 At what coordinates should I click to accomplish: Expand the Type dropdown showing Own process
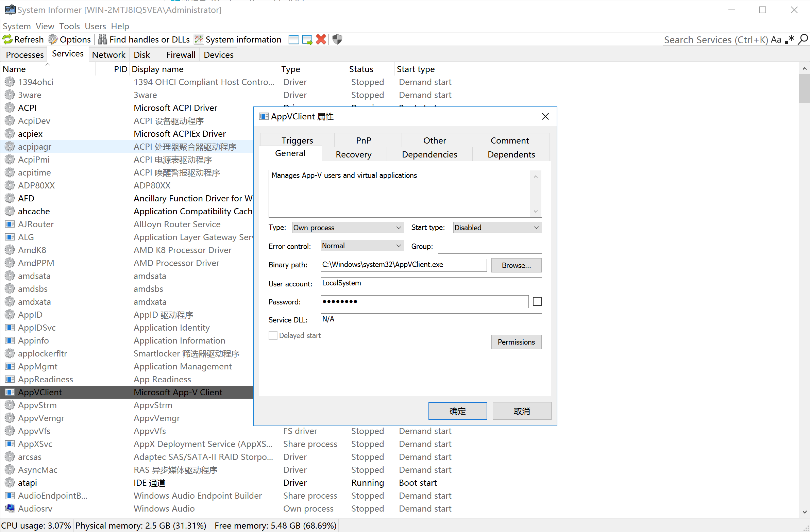[x=348, y=228]
